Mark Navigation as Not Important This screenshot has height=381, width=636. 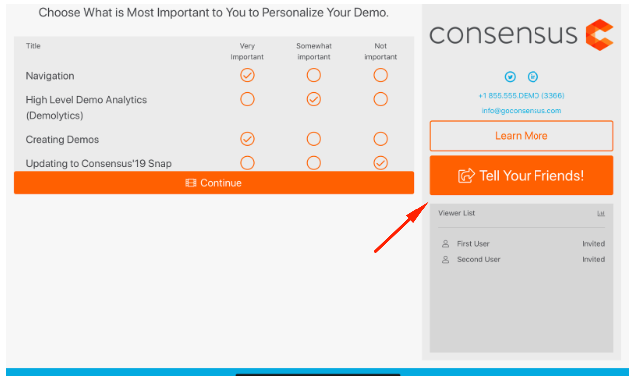380,75
